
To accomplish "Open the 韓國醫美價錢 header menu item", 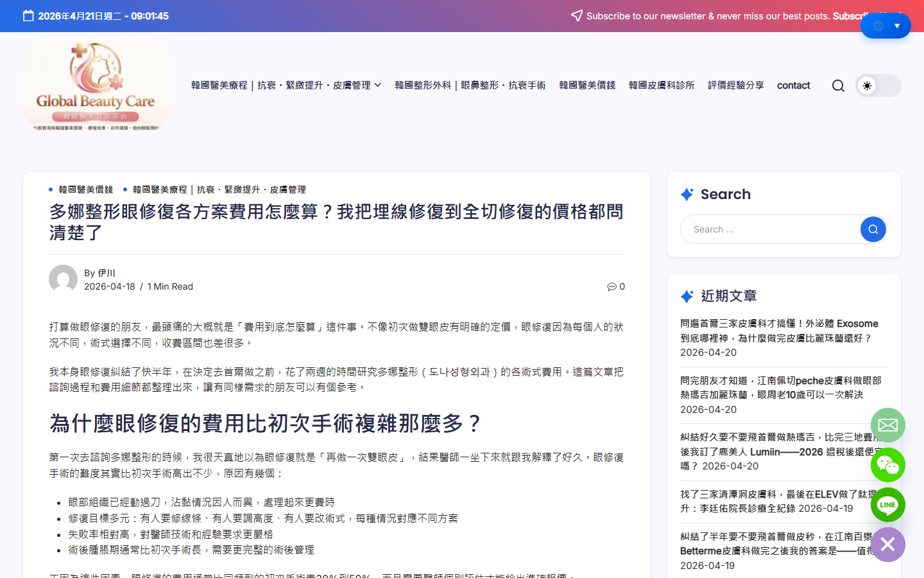I will click(587, 85).
